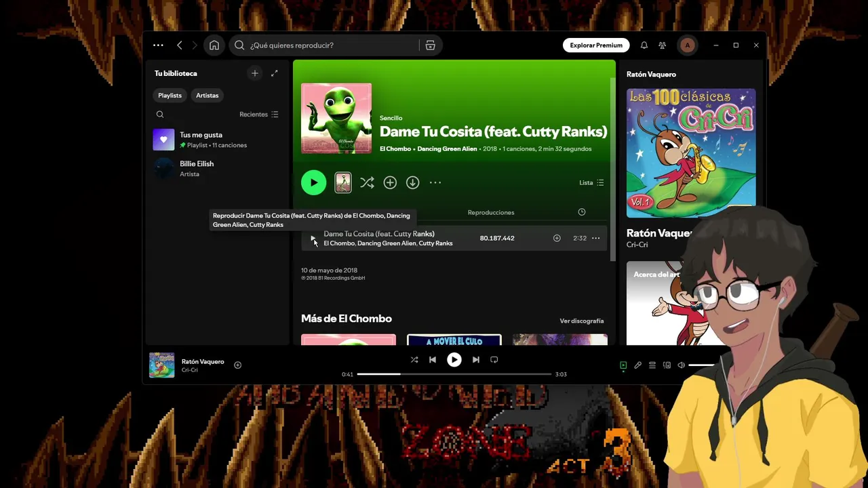Open El Chombo artist link in header
Viewport: 868px width, 488px height.
point(395,148)
